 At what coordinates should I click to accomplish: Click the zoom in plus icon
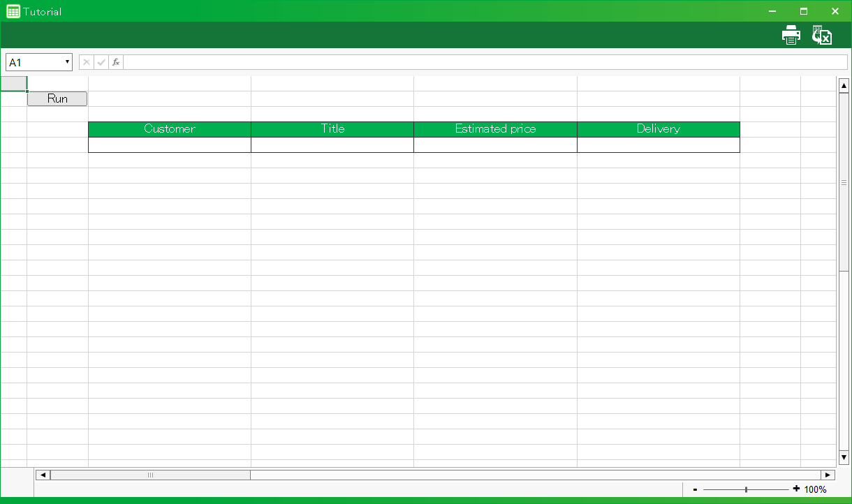[x=796, y=489]
